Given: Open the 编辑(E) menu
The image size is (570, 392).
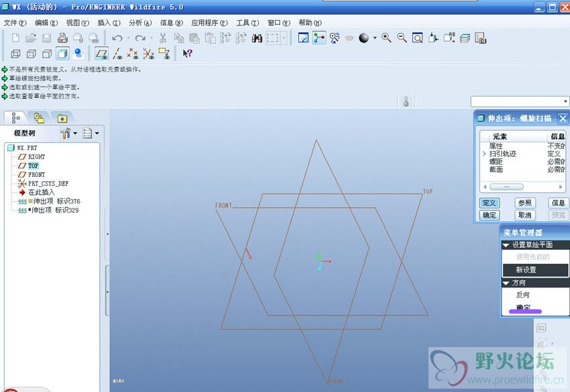Looking at the screenshot, I should click(x=46, y=23).
